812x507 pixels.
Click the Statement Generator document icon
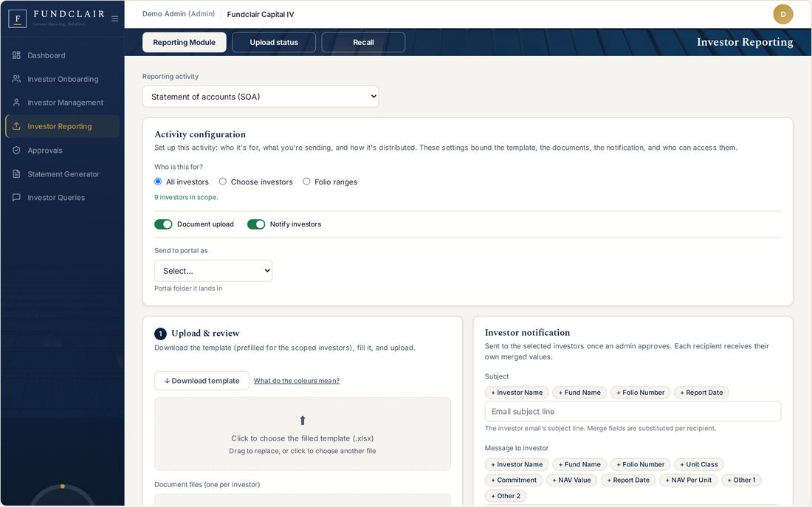click(x=16, y=174)
